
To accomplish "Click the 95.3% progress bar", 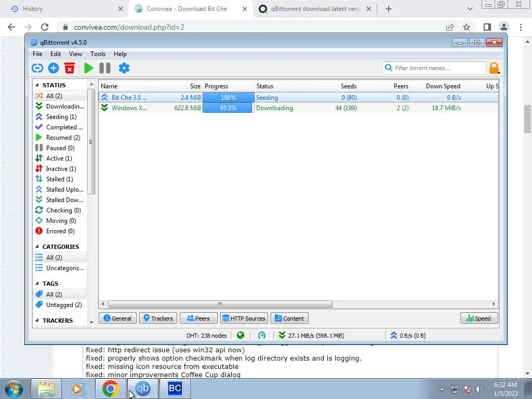I will click(228, 108).
